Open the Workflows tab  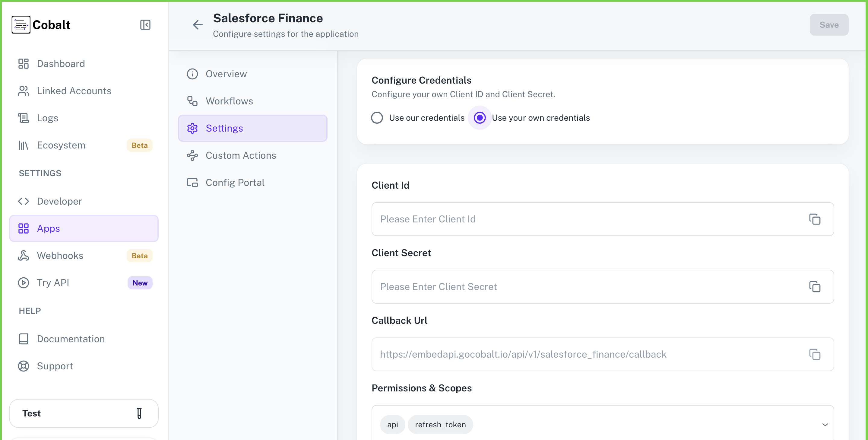[230, 101]
